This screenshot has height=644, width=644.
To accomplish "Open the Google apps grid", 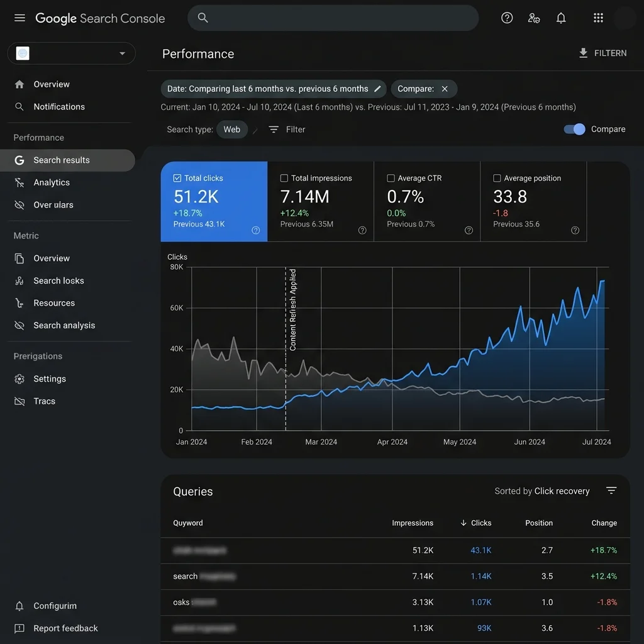I will click(x=598, y=18).
